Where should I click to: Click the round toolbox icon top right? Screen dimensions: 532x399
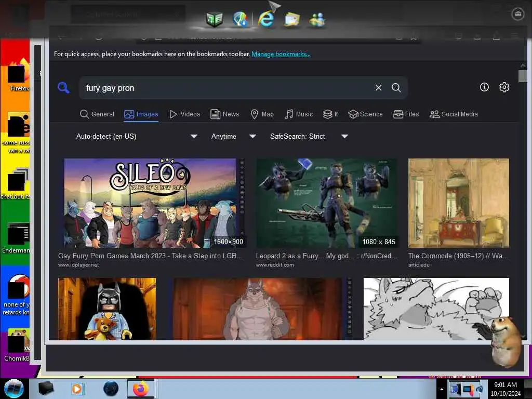[518, 14]
